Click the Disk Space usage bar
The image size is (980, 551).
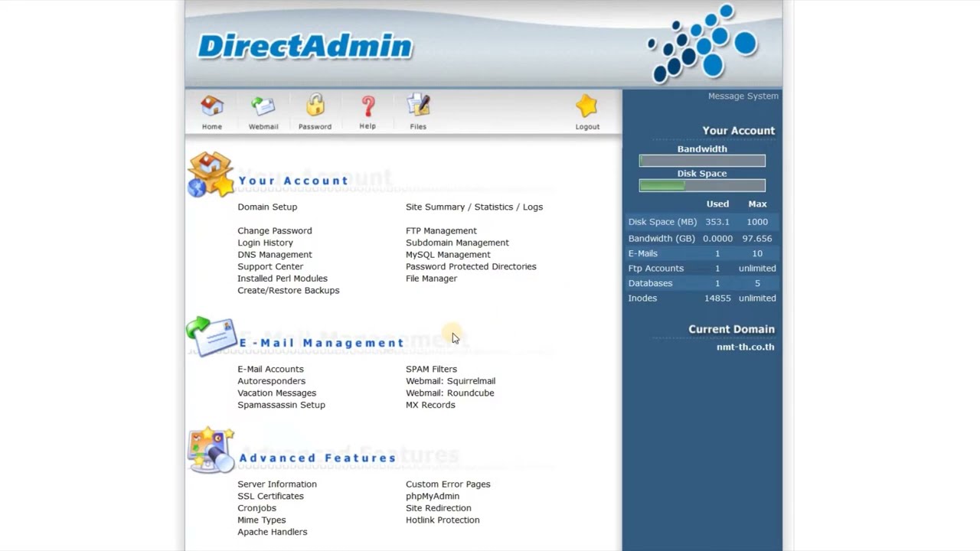point(702,185)
